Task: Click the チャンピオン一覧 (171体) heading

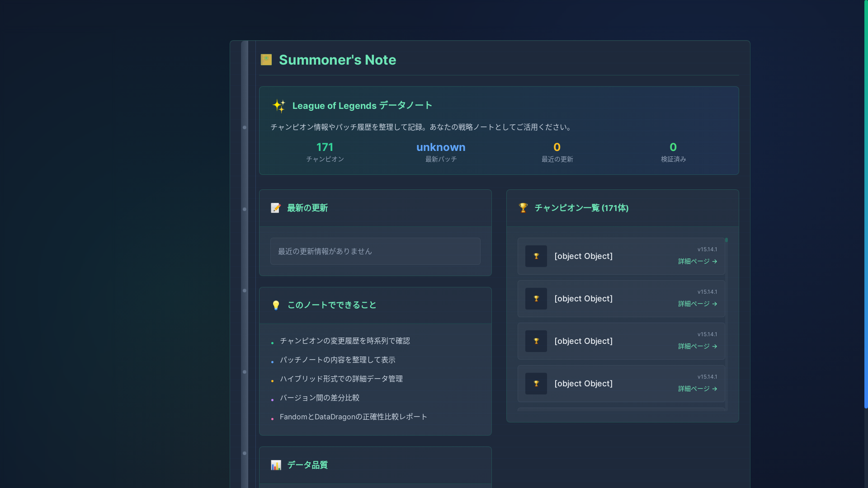Action: [581, 208]
